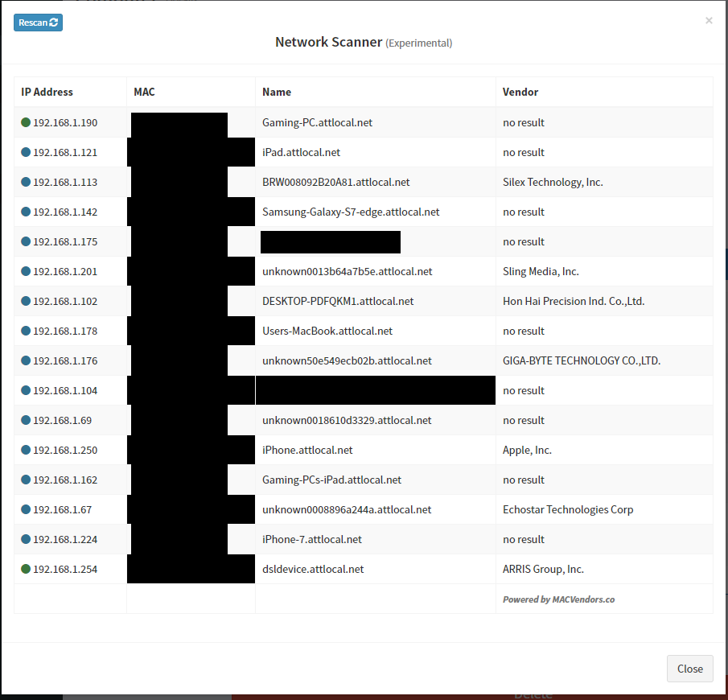This screenshot has width=728, height=700.
Task: Select IP address 192.168.1.201
Action: click(65, 271)
